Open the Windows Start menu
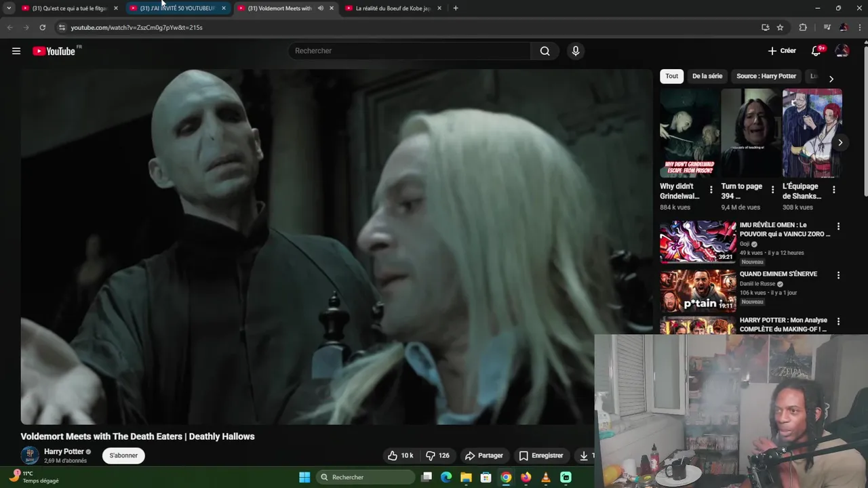The width and height of the screenshot is (868, 488). [304, 477]
